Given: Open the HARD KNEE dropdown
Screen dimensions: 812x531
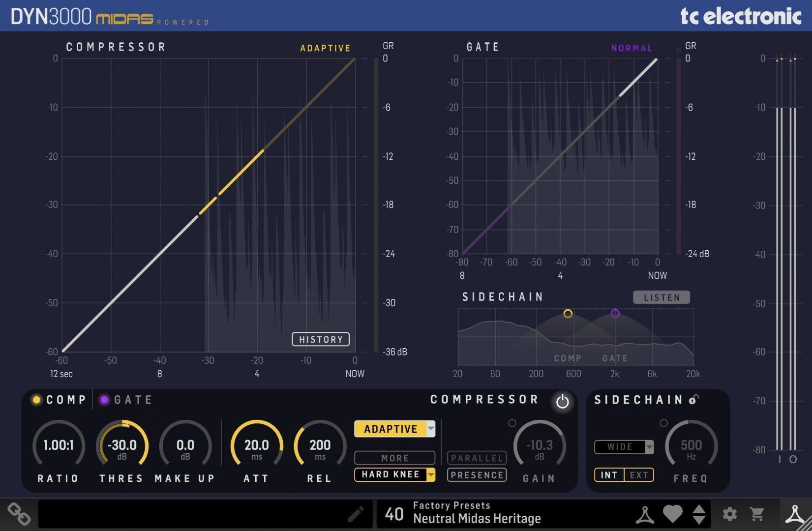Looking at the screenshot, I should (394, 474).
